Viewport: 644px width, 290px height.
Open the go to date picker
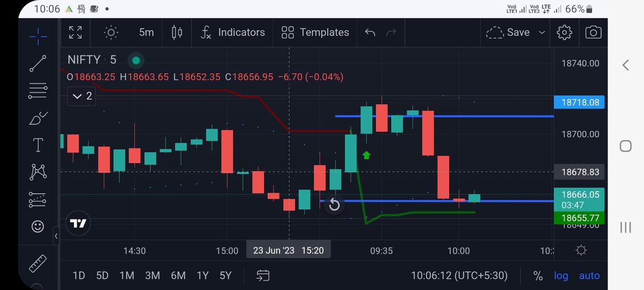click(262, 275)
